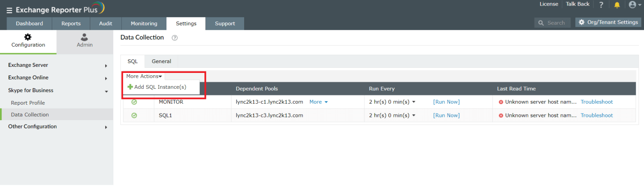
Task: Expand Exchange Online menu
Action: tap(57, 78)
